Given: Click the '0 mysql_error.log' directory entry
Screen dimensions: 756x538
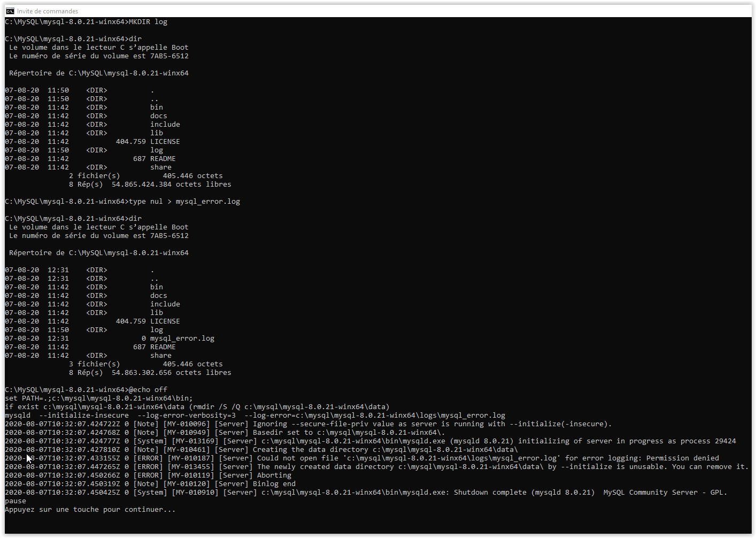Looking at the screenshot, I should (178, 339).
